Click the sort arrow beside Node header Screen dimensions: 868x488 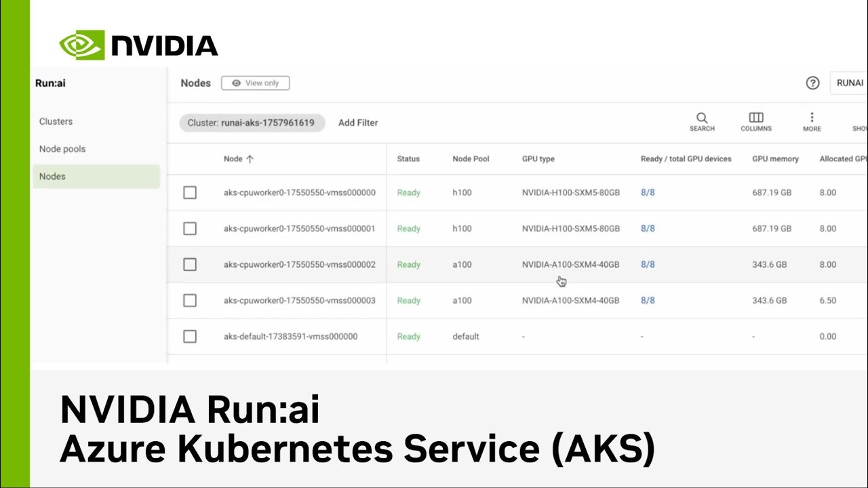coord(250,159)
